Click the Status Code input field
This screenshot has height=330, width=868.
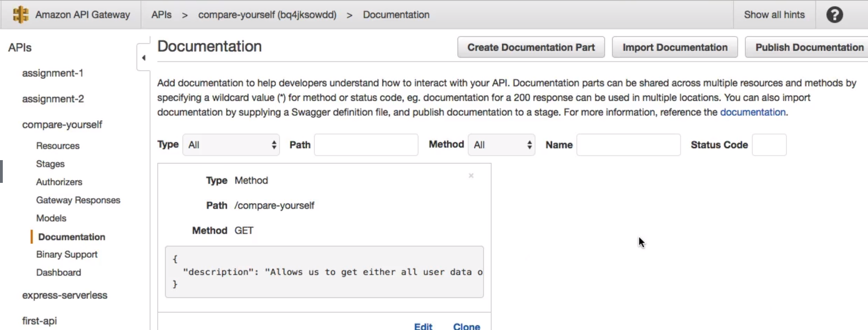coord(769,145)
